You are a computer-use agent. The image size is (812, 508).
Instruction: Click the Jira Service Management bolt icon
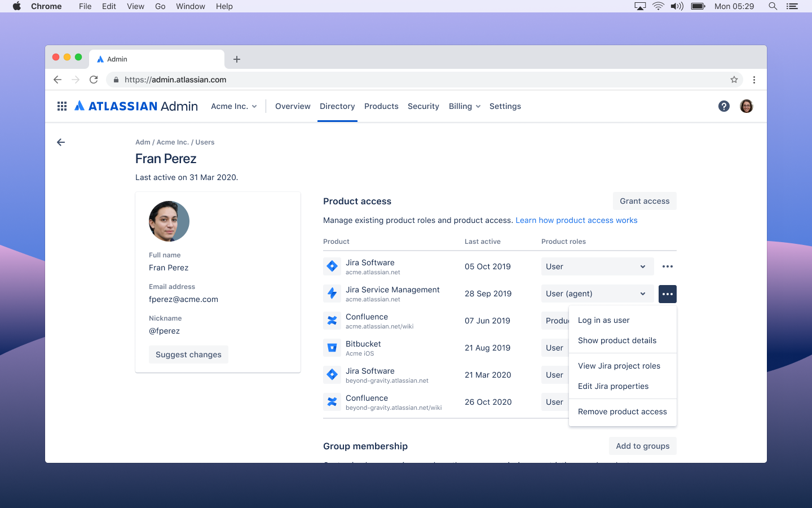[x=332, y=294]
